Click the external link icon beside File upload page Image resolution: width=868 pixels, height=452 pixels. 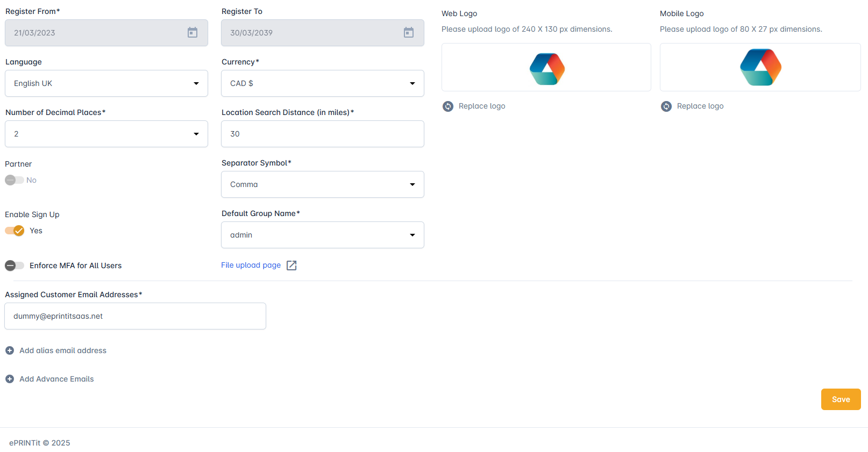(x=291, y=266)
